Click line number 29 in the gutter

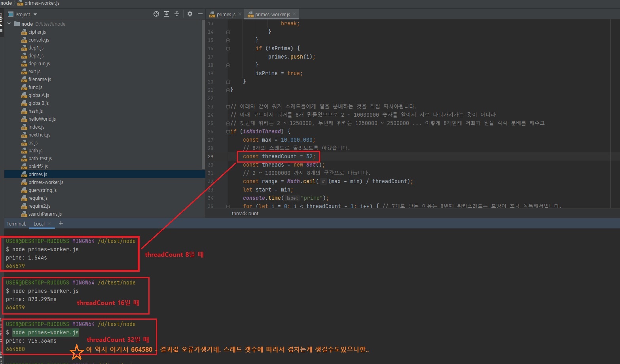point(210,156)
